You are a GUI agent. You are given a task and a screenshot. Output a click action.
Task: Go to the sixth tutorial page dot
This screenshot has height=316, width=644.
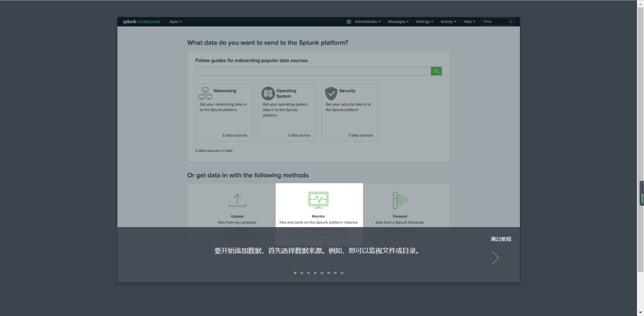[x=329, y=273]
